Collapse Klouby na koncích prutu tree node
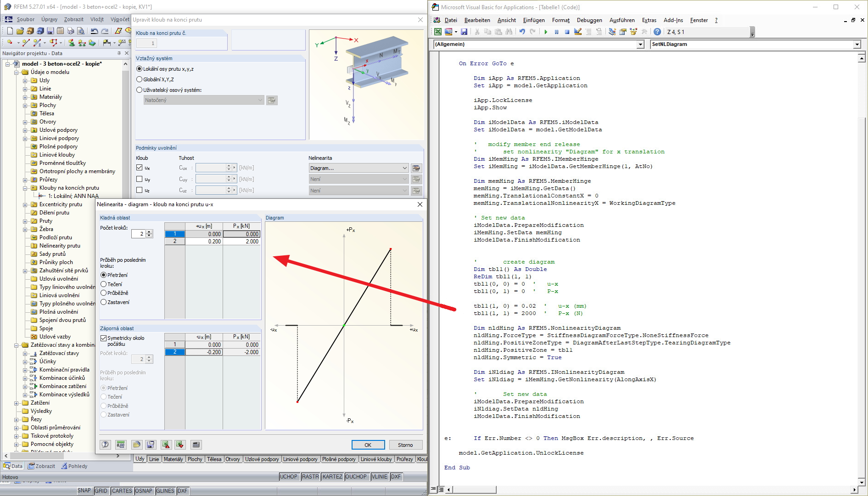 pos(25,188)
